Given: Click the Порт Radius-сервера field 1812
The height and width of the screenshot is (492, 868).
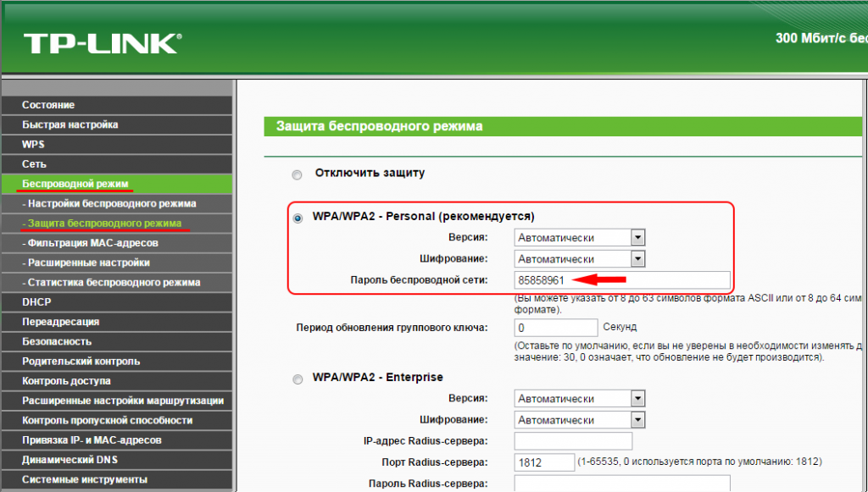Looking at the screenshot, I should pyautogui.click(x=544, y=462).
